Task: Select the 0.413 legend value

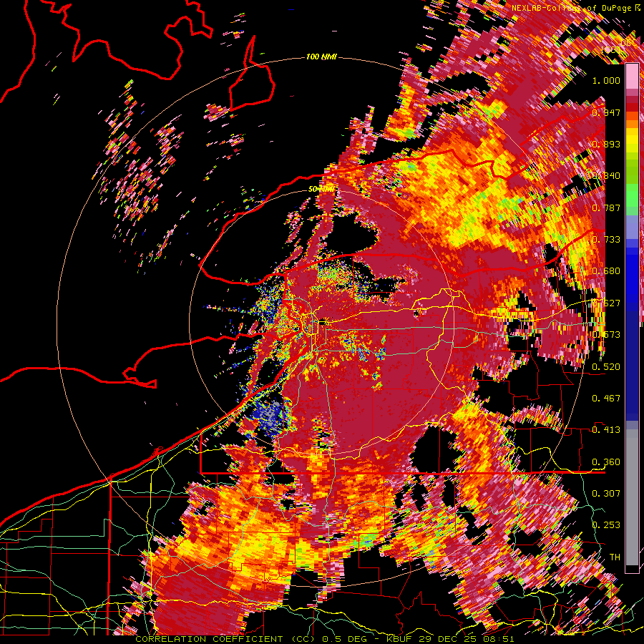Action: tap(606, 430)
